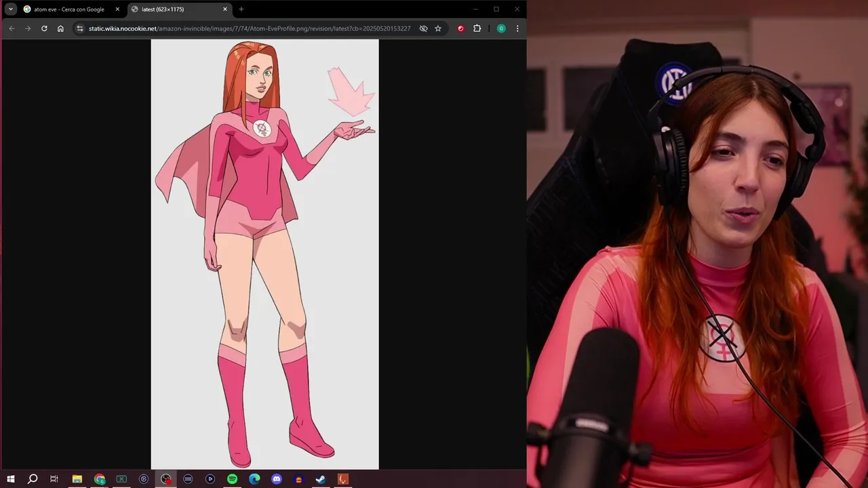Screen dimensions: 868x488
Task: Open the red feather-icon taskbar app
Action: (343, 479)
